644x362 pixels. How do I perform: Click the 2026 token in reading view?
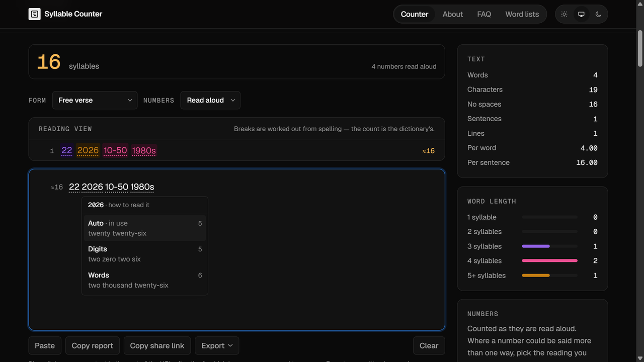point(88,150)
